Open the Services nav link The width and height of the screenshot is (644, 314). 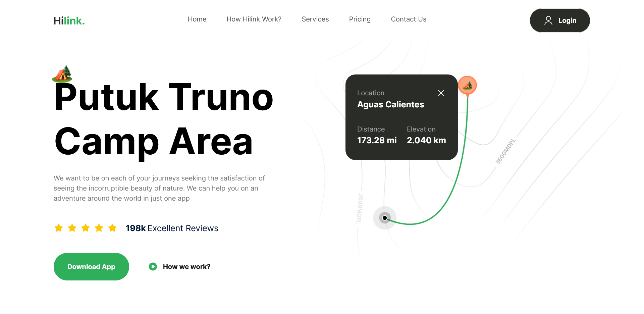coord(315,19)
